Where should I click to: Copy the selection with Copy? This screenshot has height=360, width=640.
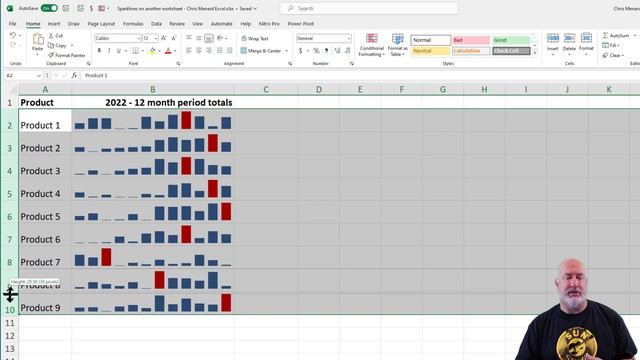58,45
